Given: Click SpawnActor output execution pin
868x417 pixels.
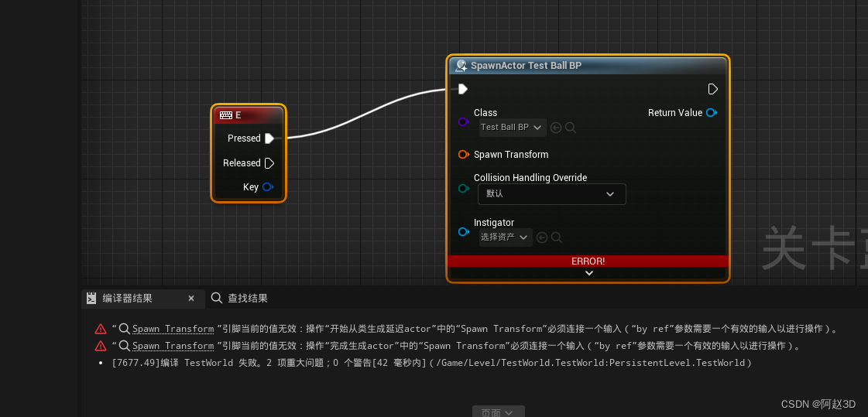Looking at the screenshot, I should pos(713,89).
